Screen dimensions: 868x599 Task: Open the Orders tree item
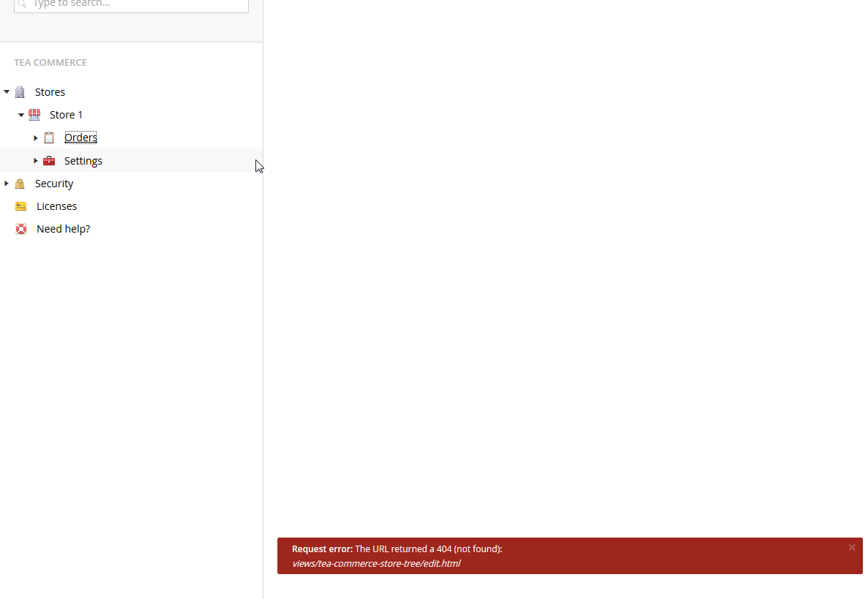tap(81, 137)
